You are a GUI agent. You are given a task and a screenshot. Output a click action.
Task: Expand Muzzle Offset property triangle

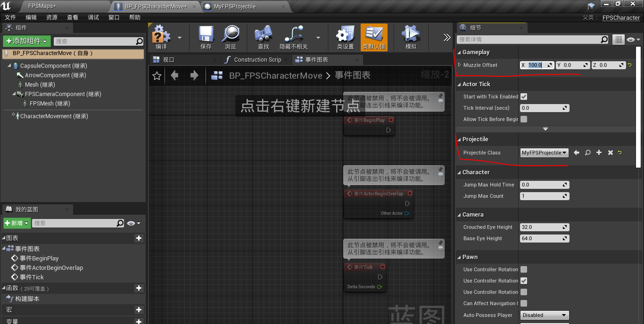(x=460, y=65)
